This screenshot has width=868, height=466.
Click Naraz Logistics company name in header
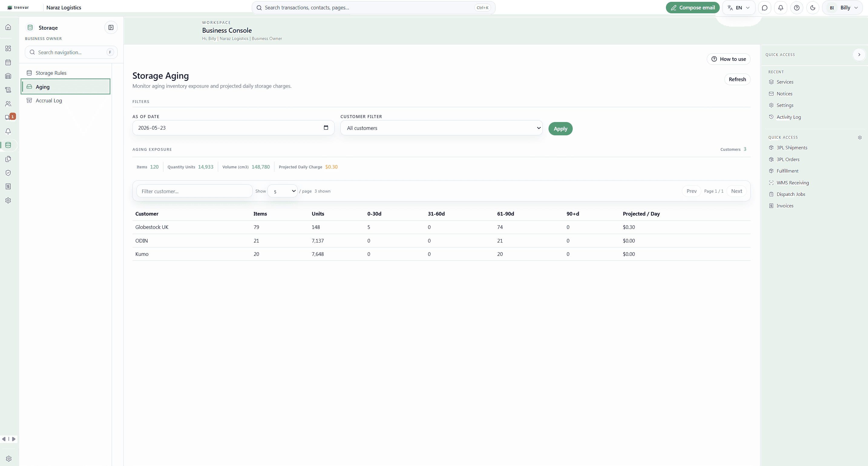pos(64,7)
